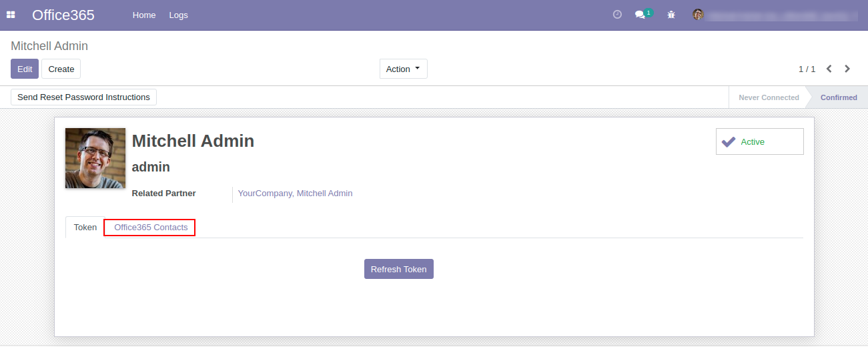Toggle the Active status button
This screenshot has height=347, width=868.
tap(759, 141)
